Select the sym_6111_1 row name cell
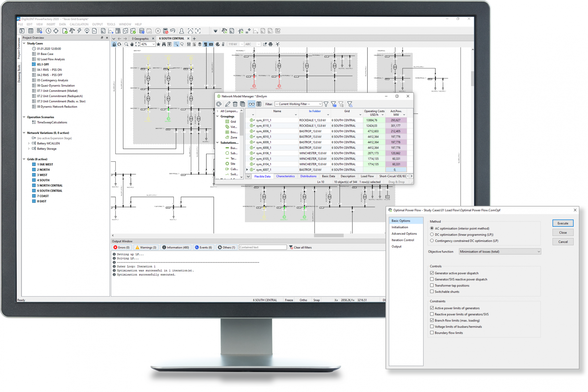Screen dimensions: 588x392 (x=277, y=120)
